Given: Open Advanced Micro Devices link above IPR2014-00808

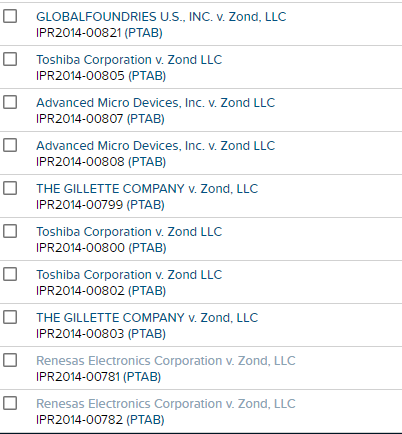Looking at the screenshot, I should (x=156, y=146).
